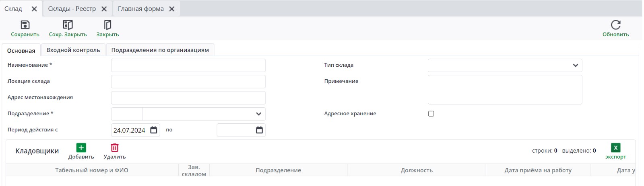644x186 pixels.
Task: Open calendar for the Период действия start date
Action: (x=154, y=130)
